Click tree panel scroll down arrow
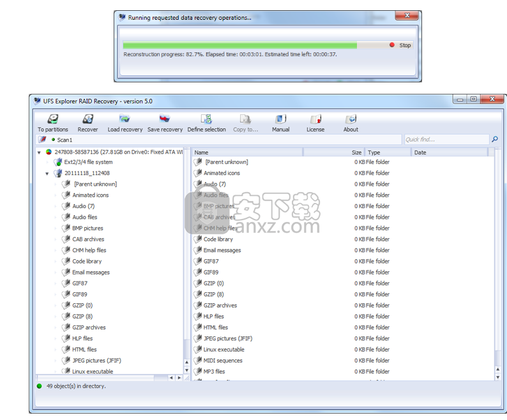 click(x=186, y=370)
